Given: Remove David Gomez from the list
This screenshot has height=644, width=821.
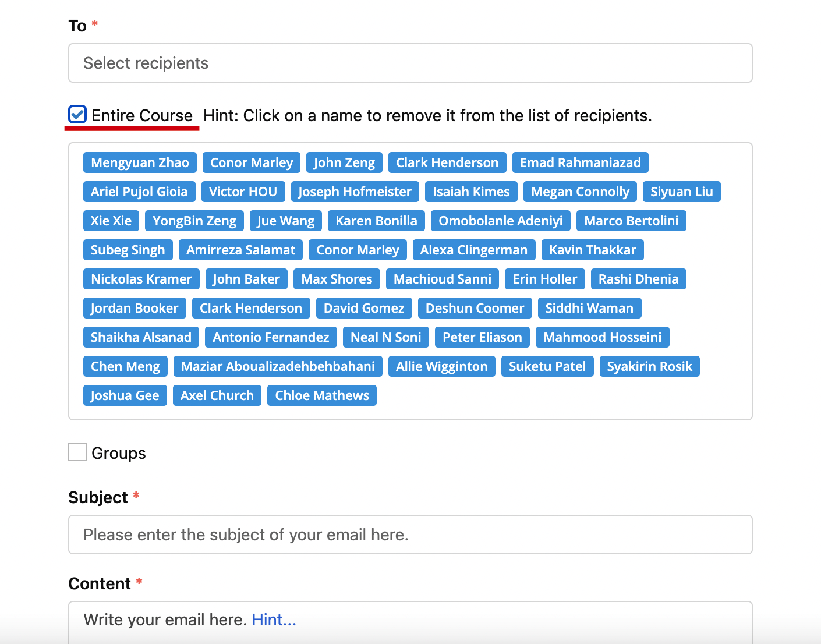Looking at the screenshot, I should click(364, 308).
